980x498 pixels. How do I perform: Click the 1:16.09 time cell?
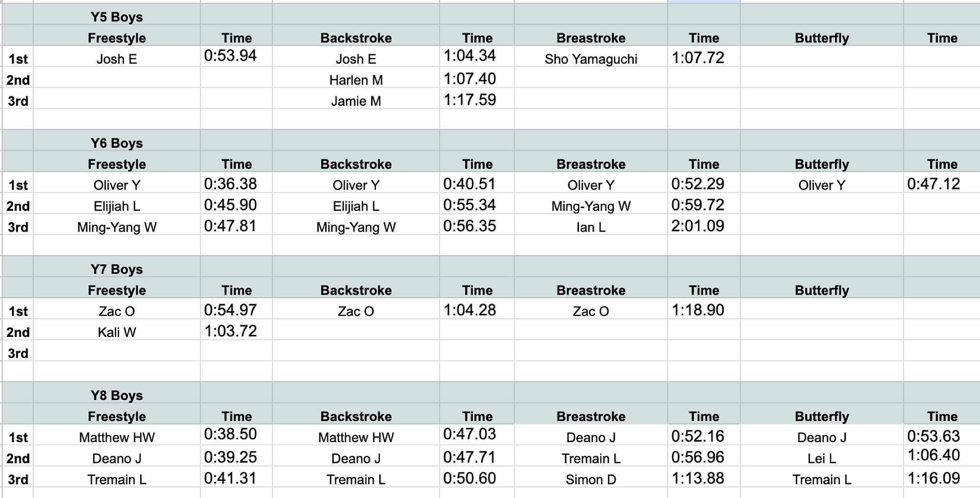(x=933, y=478)
